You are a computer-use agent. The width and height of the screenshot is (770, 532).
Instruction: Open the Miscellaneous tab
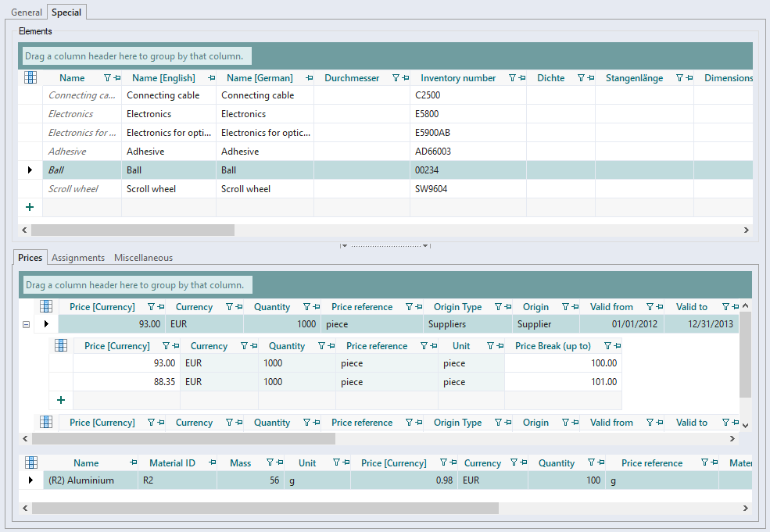point(143,257)
